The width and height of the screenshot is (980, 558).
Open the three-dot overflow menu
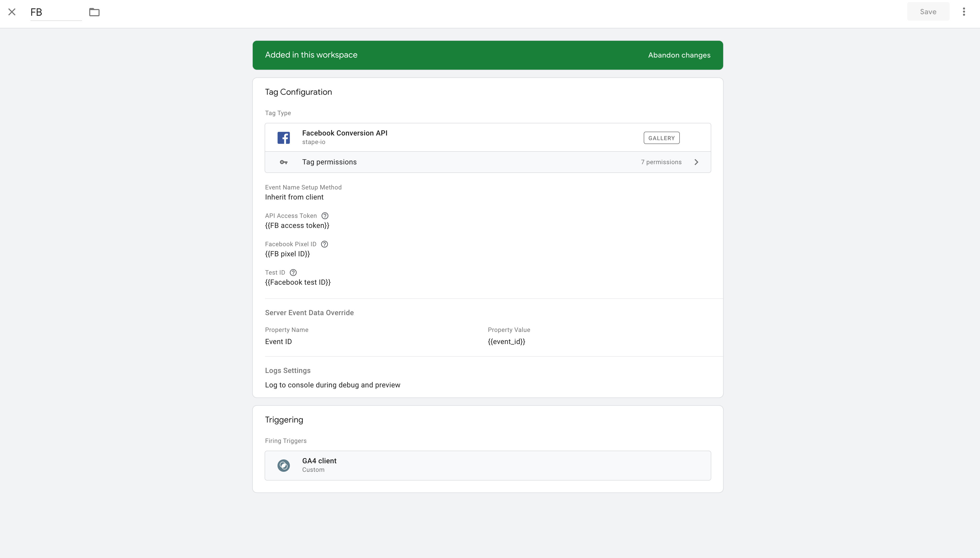[964, 12]
